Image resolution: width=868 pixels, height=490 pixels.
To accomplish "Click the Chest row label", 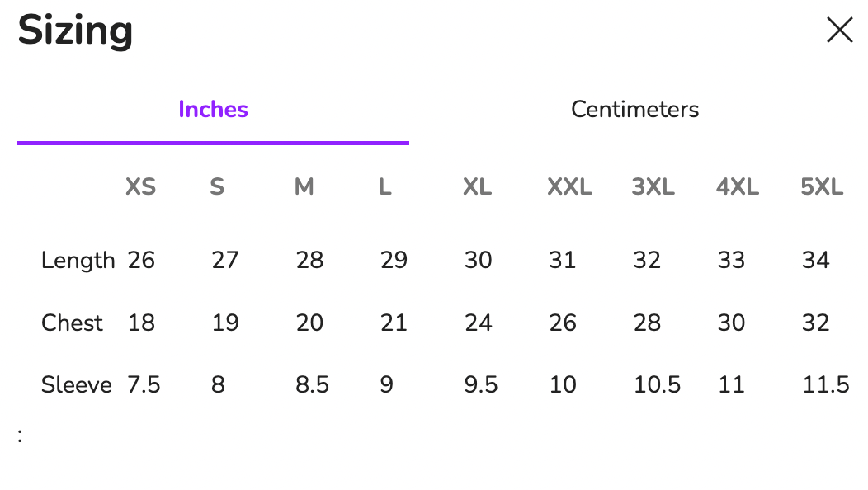I will tap(72, 323).
